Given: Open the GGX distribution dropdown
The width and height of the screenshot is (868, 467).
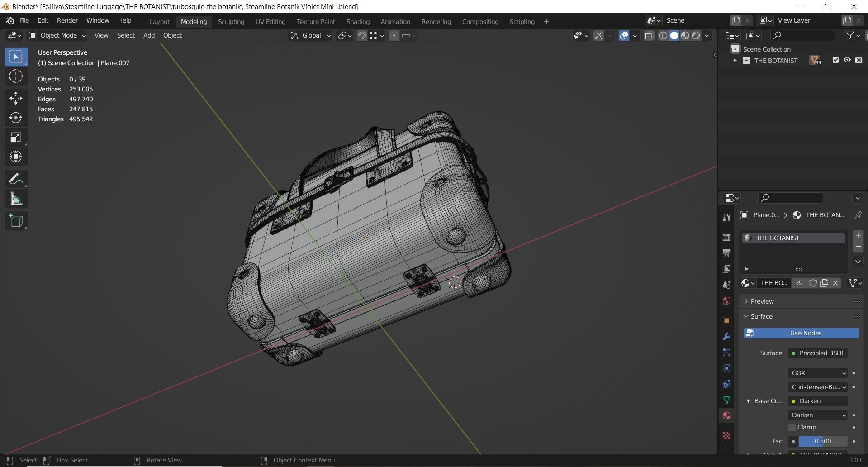Looking at the screenshot, I should click(x=818, y=373).
